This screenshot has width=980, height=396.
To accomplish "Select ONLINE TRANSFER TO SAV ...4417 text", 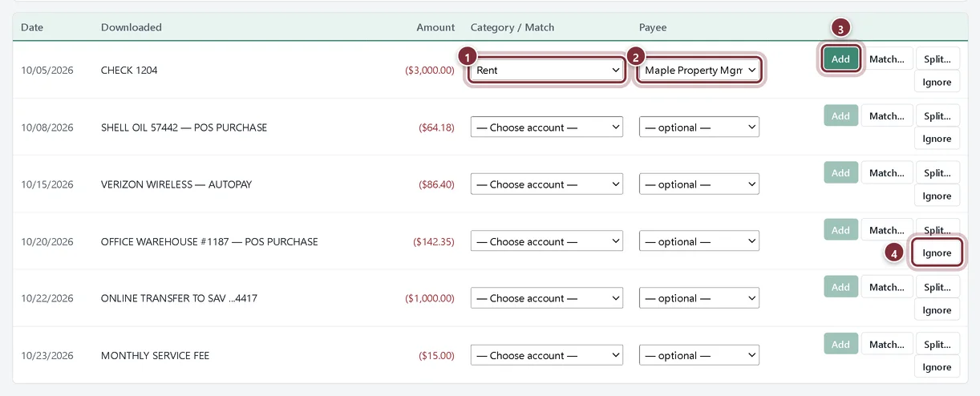I will pos(179,298).
